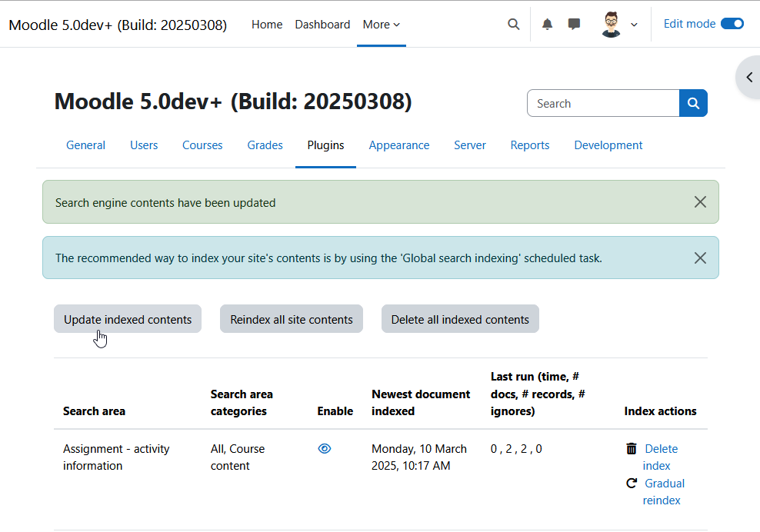Go to Home in top navigation
This screenshot has width=760, height=532.
(267, 25)
